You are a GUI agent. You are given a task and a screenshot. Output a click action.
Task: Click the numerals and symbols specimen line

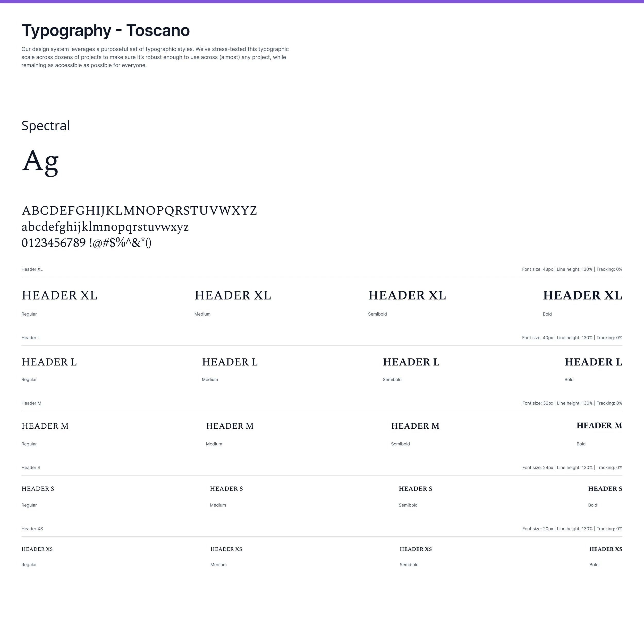point(86,243)
